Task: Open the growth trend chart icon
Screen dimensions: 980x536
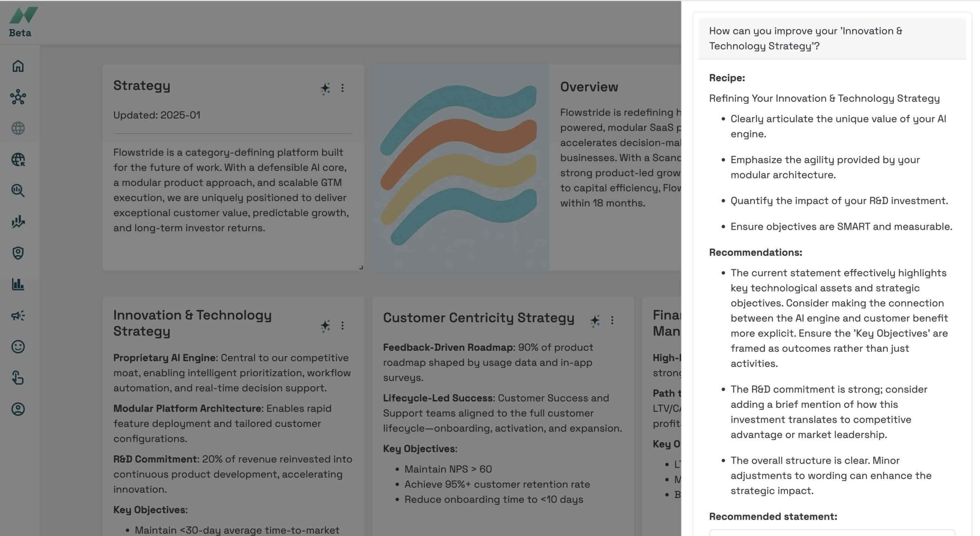Action: click(18, 222)
